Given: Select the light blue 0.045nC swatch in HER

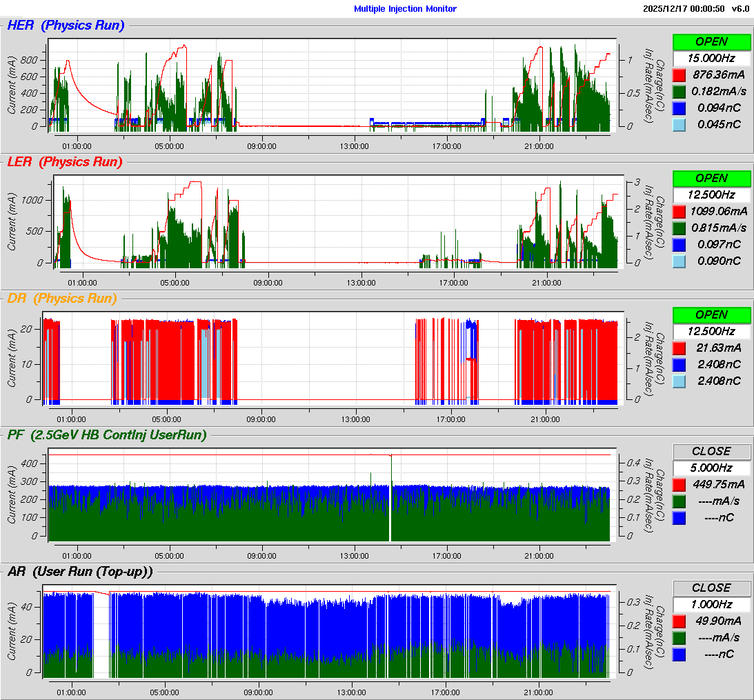Looking at the screenshot, I should click(679, 124).
